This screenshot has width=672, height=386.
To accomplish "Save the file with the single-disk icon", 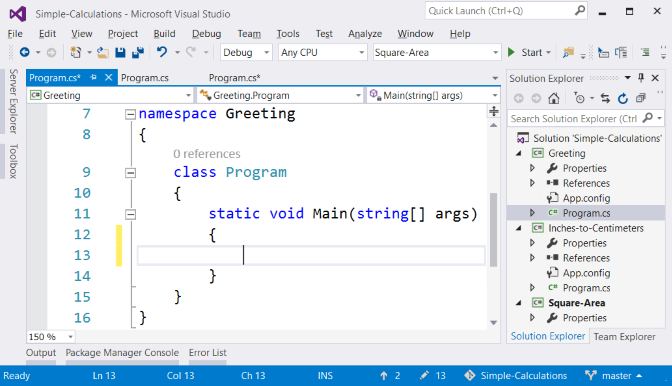I will 120,52.
